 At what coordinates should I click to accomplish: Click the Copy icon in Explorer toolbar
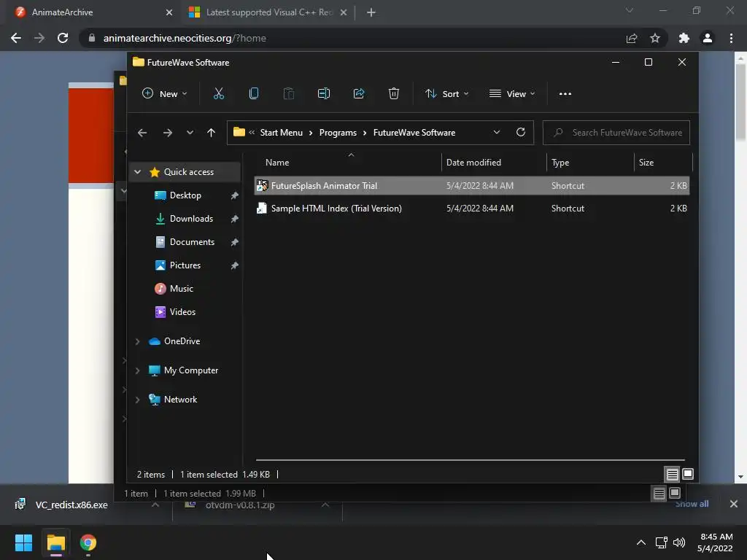tap(254, 94)
